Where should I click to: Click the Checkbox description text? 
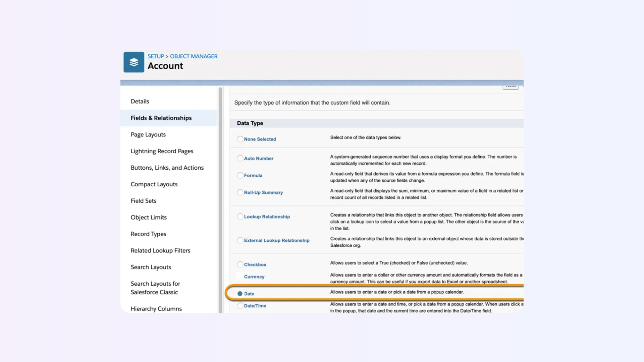coord(399,263)
